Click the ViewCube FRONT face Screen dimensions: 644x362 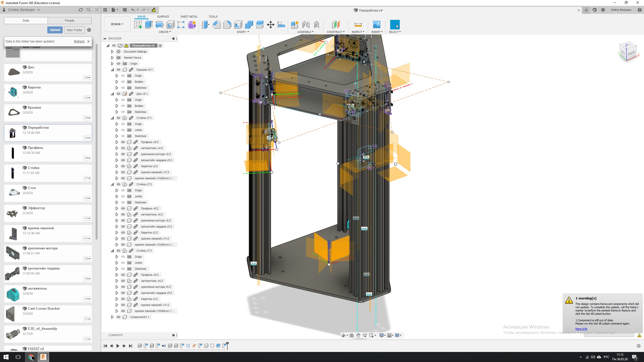click(x=631, y=54)
